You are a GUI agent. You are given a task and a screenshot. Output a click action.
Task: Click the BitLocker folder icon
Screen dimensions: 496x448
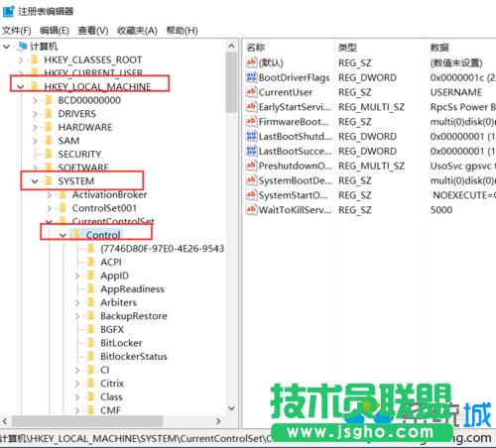[90, 343]
